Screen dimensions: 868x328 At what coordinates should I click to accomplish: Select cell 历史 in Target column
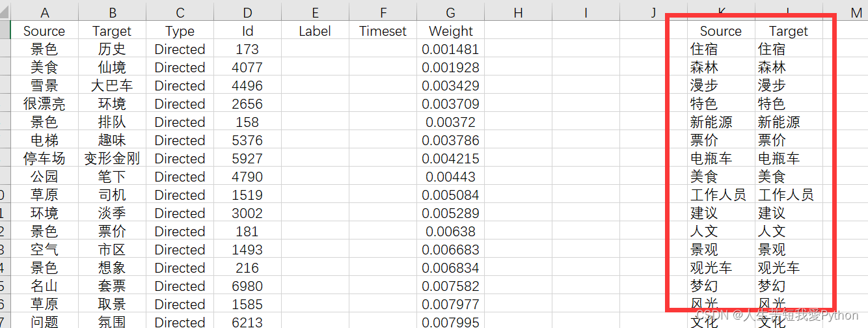(112, 49)
